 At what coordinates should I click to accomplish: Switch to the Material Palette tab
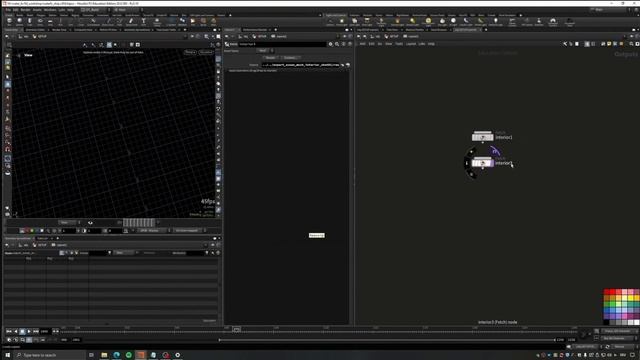pyautogui.click(x=414, y=30)
